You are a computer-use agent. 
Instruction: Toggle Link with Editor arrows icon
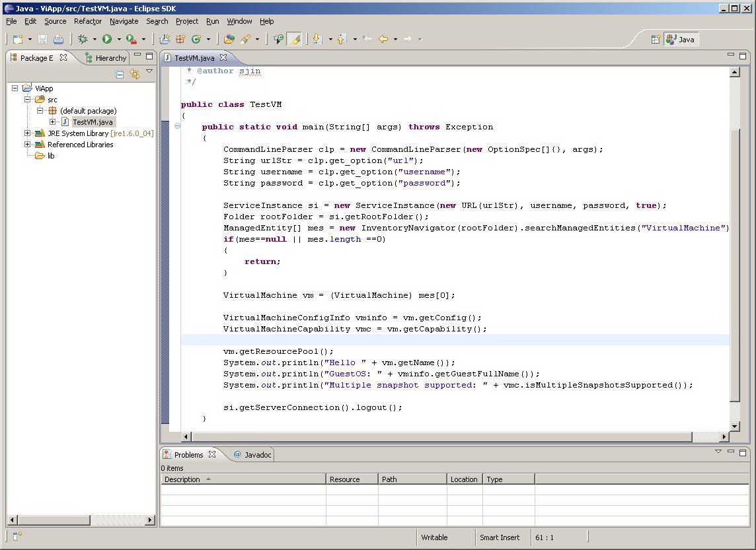pyautogui.click(x=135, y=74)
